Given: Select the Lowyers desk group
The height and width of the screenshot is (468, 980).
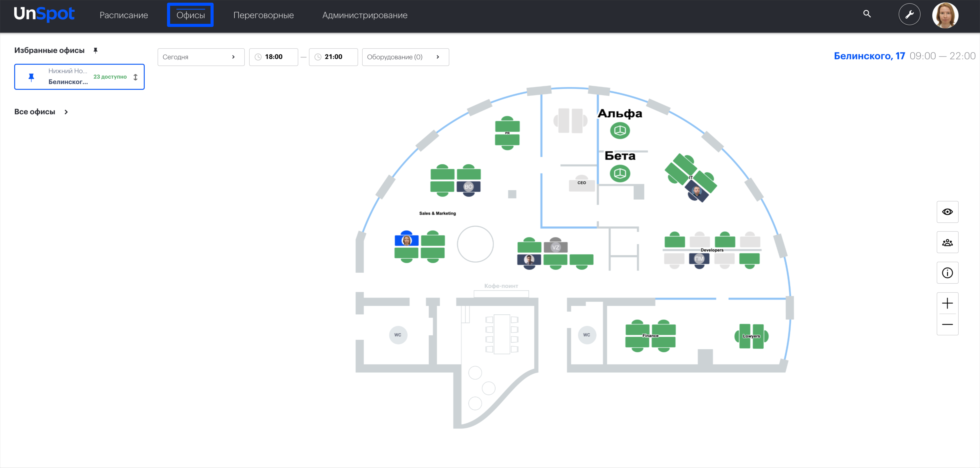Looking at the screenshot, I should [751, 336].
